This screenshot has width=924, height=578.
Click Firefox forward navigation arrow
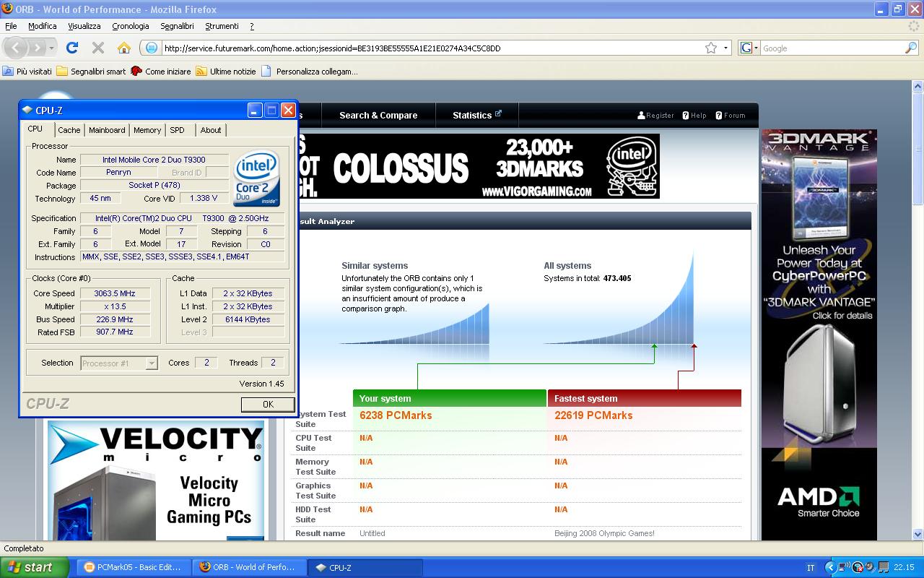pos(36,48)
